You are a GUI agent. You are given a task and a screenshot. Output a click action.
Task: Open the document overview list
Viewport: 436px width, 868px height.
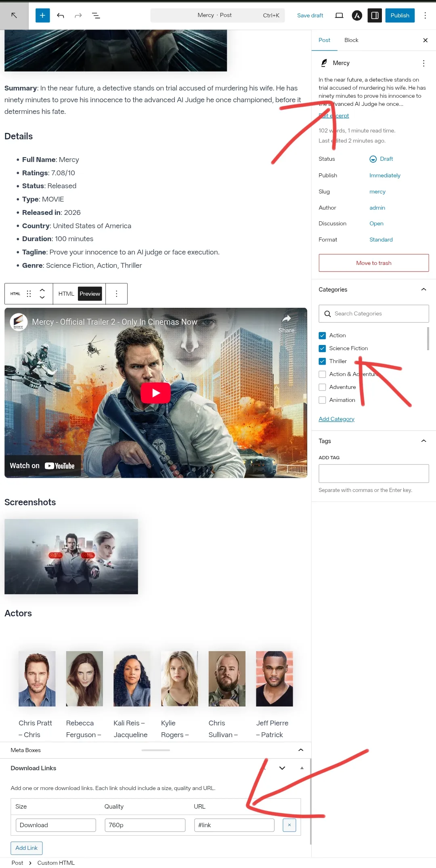click(96, 15)
